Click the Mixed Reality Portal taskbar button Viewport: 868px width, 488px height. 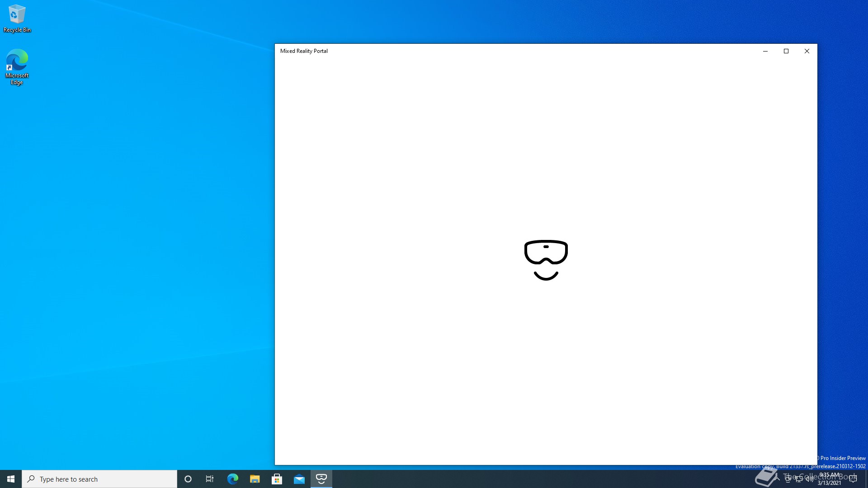[321, 479]
